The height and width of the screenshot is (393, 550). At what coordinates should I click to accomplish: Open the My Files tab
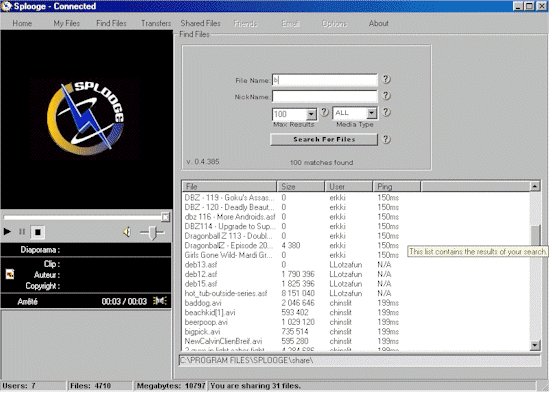coord(67,24)
